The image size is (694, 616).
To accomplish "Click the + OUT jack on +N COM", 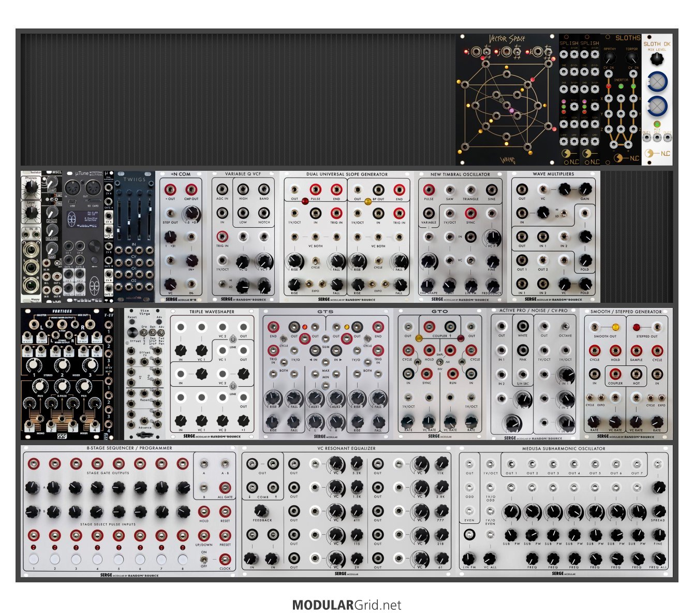I will point(170,189).
